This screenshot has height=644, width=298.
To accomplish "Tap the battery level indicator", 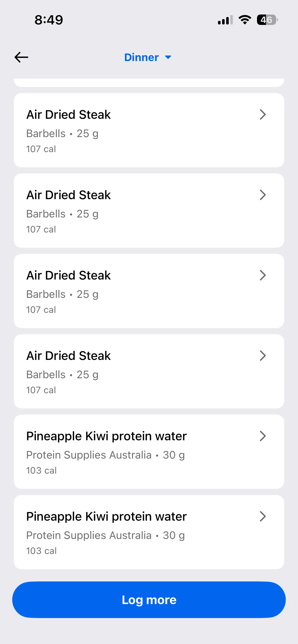I will pos(267,20).
